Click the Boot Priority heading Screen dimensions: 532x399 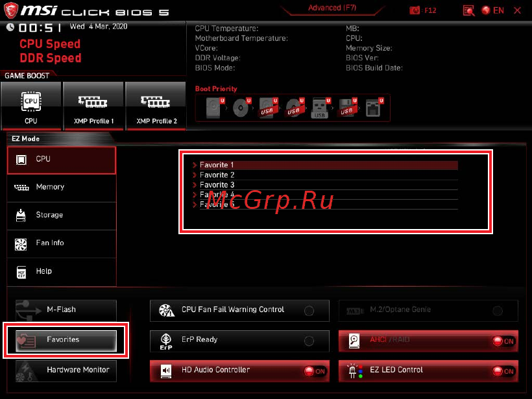point(216,89)
